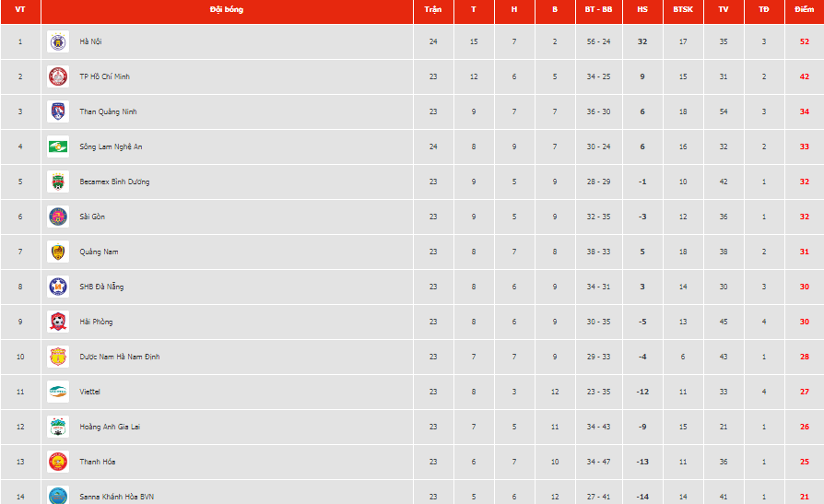Click the TP Hồ Chí Minh club crest
The width and height of the screenshot is (824, 504).
(x=58, y=76)
